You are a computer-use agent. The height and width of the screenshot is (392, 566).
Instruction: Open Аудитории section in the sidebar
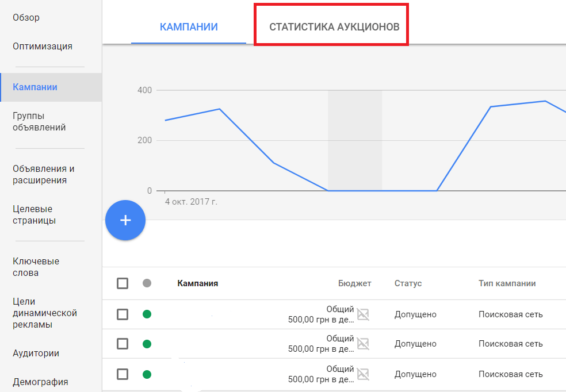(x=36, y=353)
